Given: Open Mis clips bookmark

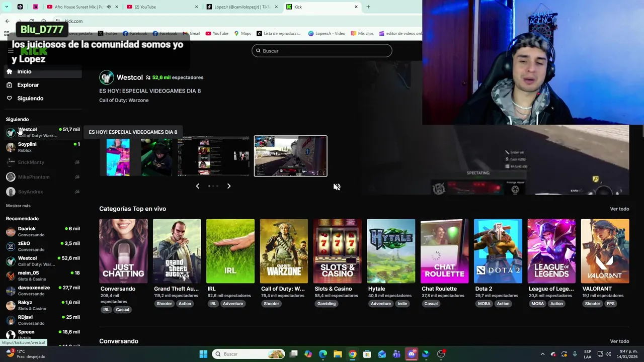Looking at the screenshot, I should (362, 34).
